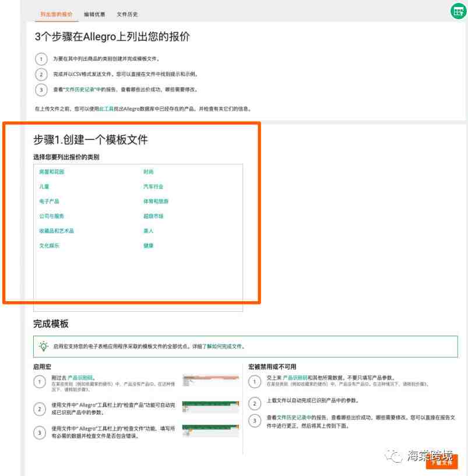Image resolution: width=468 pixels, height=476 pixels.
Task: Click the 宏被禁用或不可用 heading
Action: pyautogui.click(x=272, y=366)
